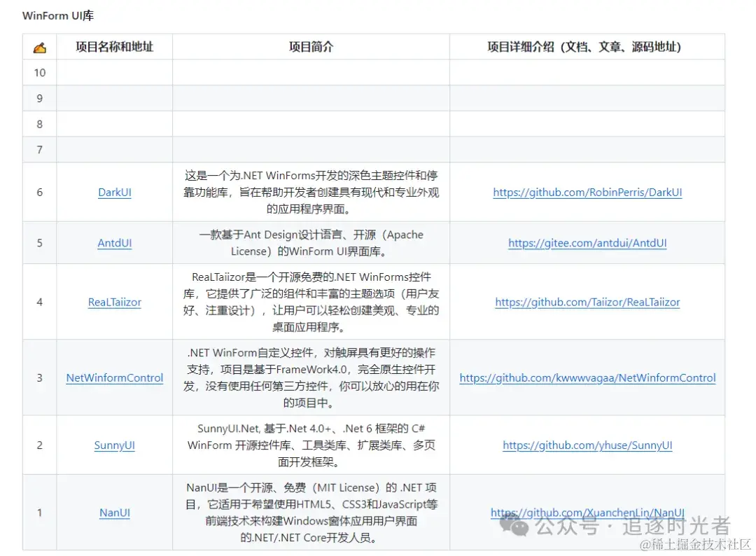The image size is (756, 556).
Task: Open the AntdUI project link
Action: coord(115,243)
